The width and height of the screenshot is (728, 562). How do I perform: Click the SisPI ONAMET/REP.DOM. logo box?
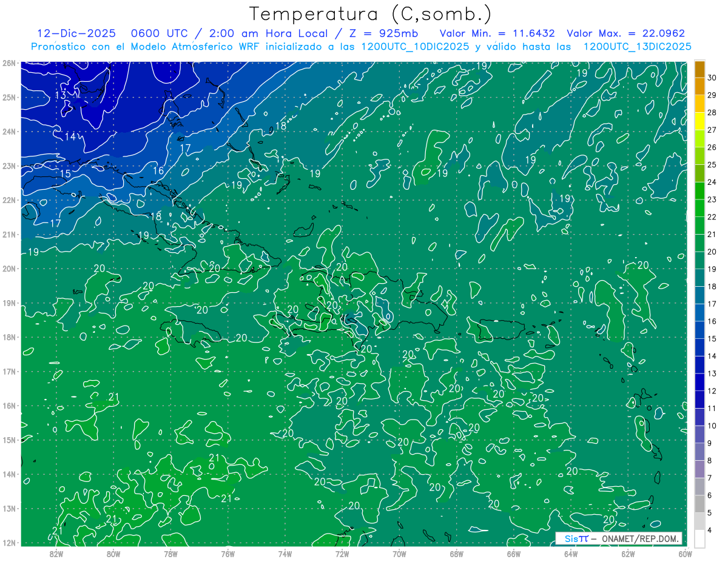point(618,538)
